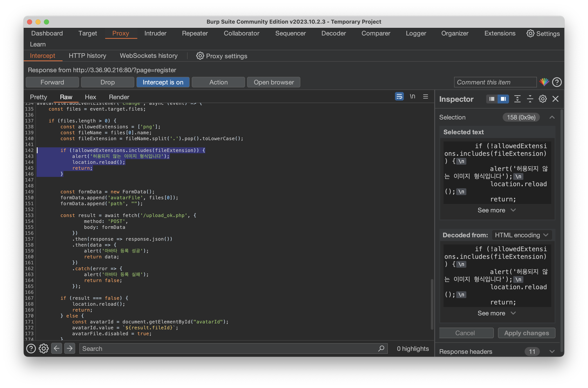This screenshot has width=588, height=388.
Task: Expand all Inspector sections
Action: (x=517, y=99)
